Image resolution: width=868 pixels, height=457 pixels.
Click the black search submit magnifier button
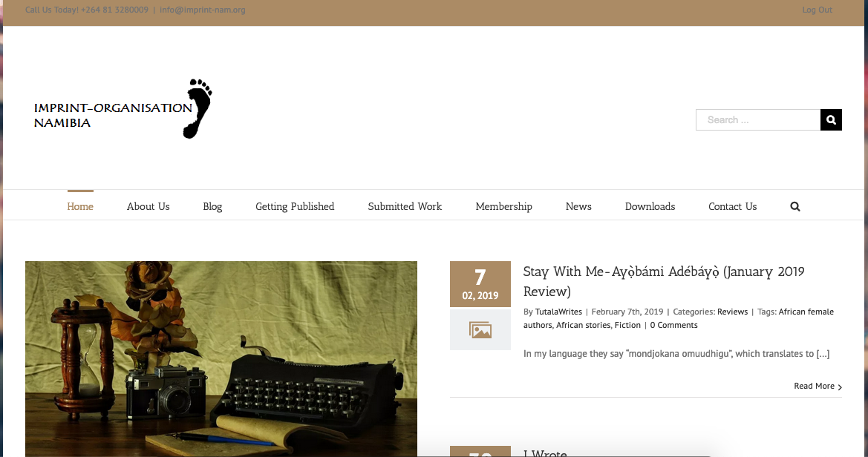[831, 119]
